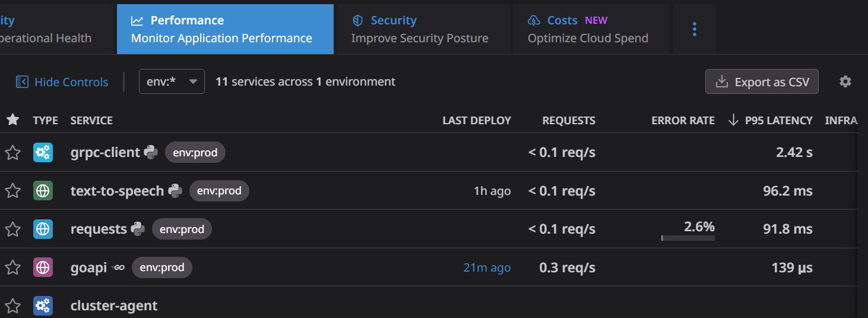Click the grpc-client service type icon
Image resolution: width=868 pixels, height=318 pixels.
[x=43, y=153]
